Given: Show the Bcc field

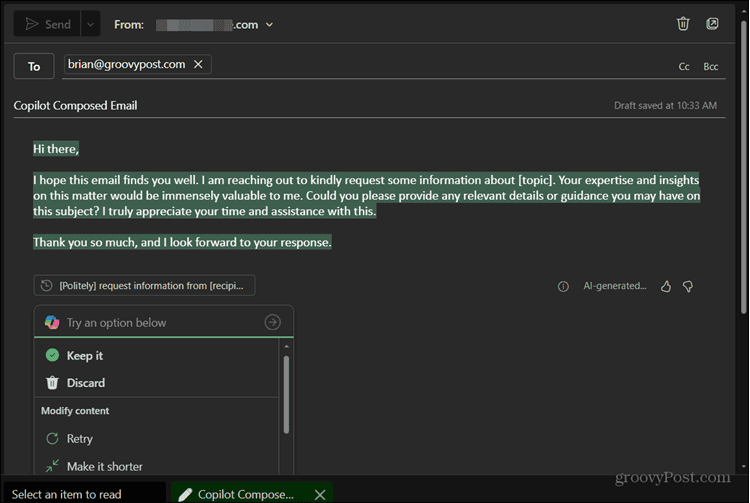Looking at the screenshot, I should click(x=710, y=66).
